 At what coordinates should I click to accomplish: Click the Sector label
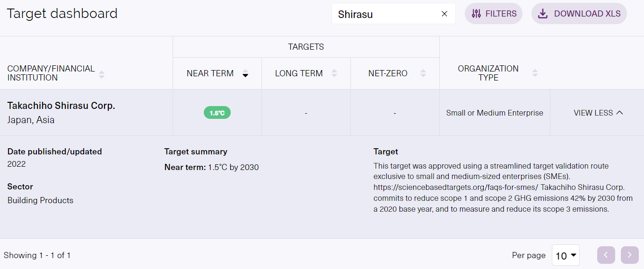click(x=20, y=187)
